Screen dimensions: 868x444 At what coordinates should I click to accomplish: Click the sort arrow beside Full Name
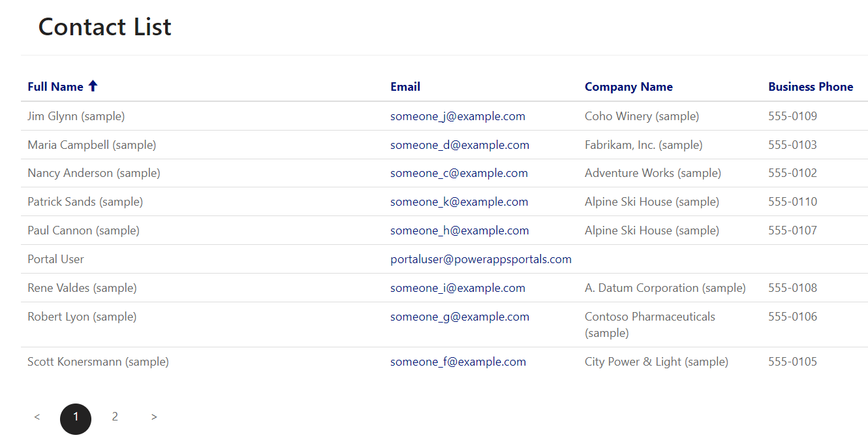pos(93,86)
